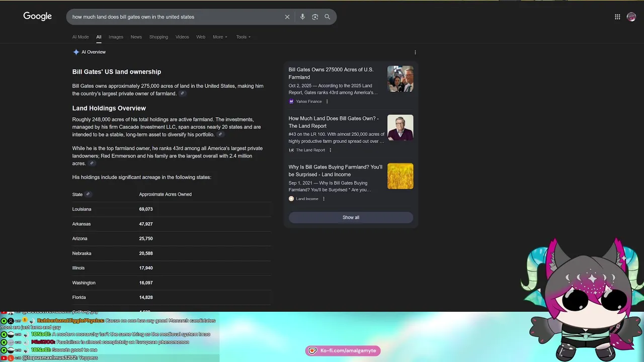Image resolution: width=644 pixels, height=362 pixels.
Task: Open the Google account avatar
Action: (631, 17)
